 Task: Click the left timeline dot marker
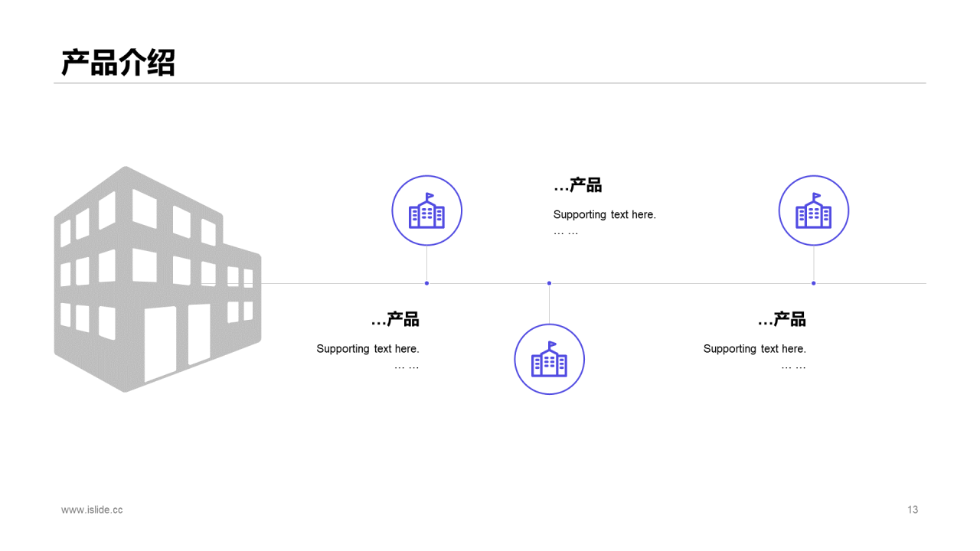pyautogui.click(x=426, y=283)
